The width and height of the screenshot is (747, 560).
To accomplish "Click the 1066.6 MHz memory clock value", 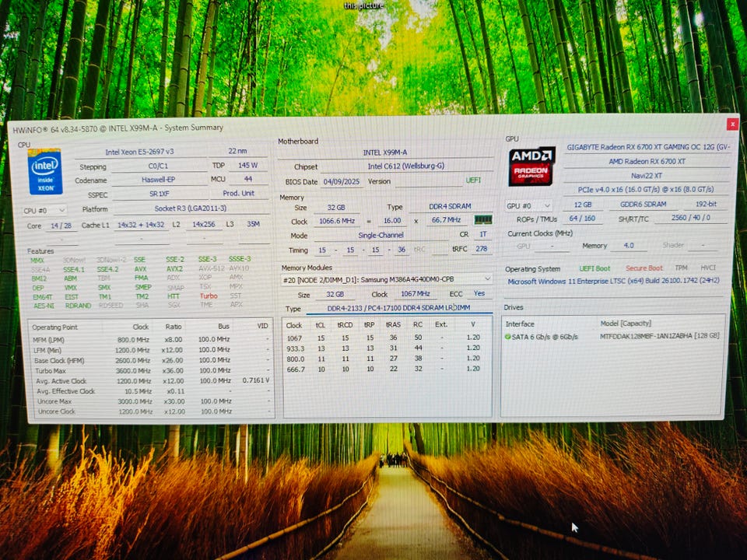I will 337,221.
